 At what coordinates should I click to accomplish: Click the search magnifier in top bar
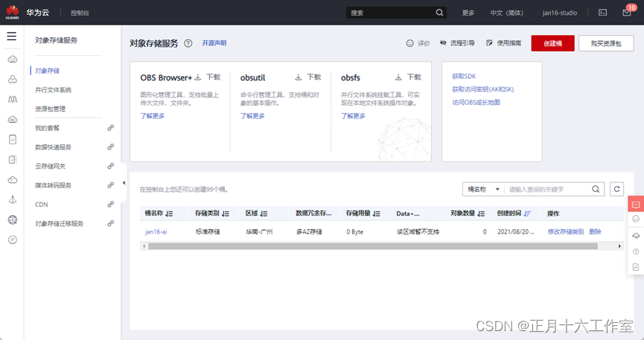[x=439, y=13]
